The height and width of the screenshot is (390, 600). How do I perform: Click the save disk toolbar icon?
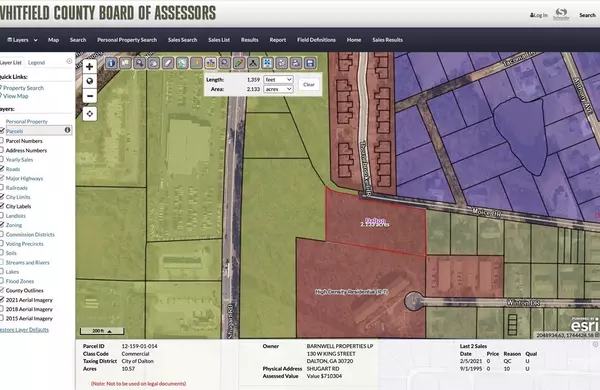pyautogui.click(x=310, y=63)
